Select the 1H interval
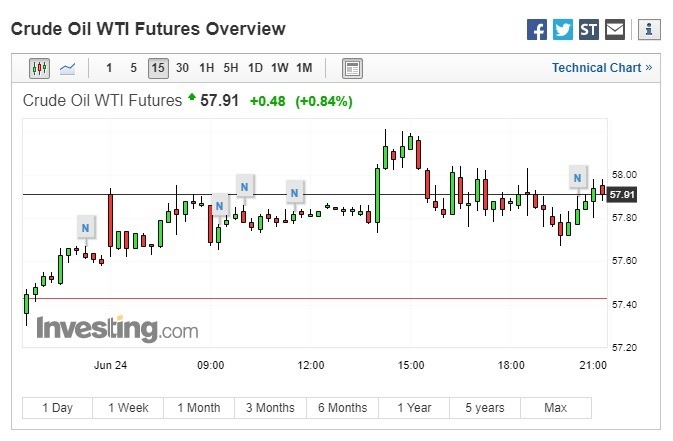This screenshot has height=441, width=673. (206, 68)
